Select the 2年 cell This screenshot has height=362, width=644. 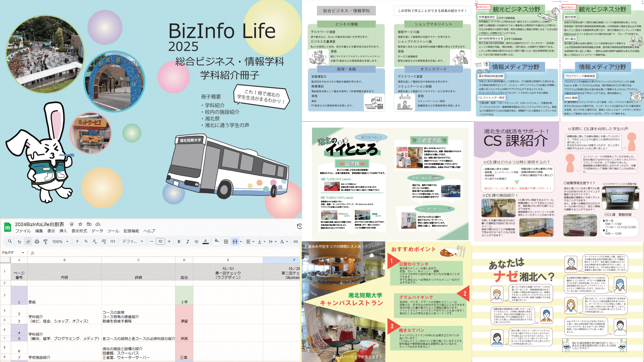click(184, 295)
